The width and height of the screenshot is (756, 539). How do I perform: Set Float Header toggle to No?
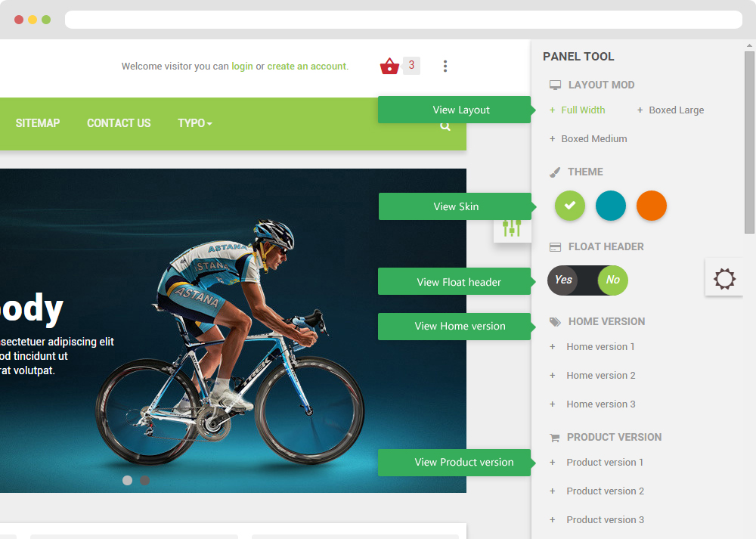point(613,280)
